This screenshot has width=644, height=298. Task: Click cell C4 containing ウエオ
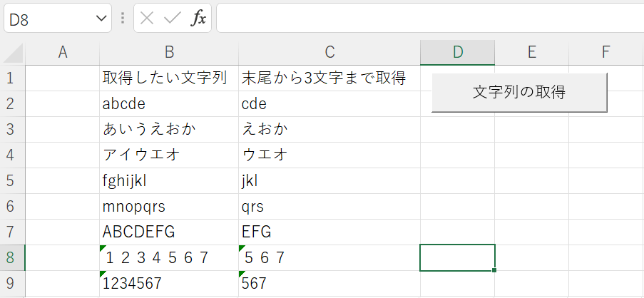(x=329, y=155)
